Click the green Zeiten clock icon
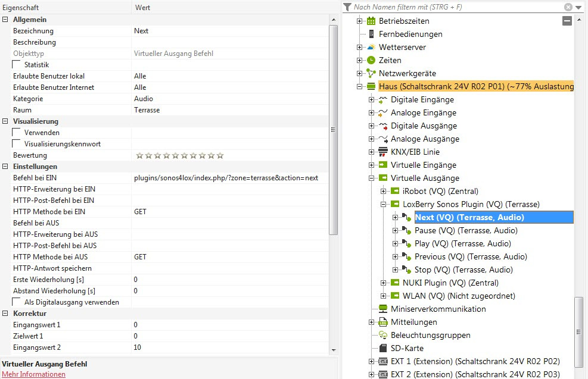This screenshot has width=588, height=379. point(371,60)
